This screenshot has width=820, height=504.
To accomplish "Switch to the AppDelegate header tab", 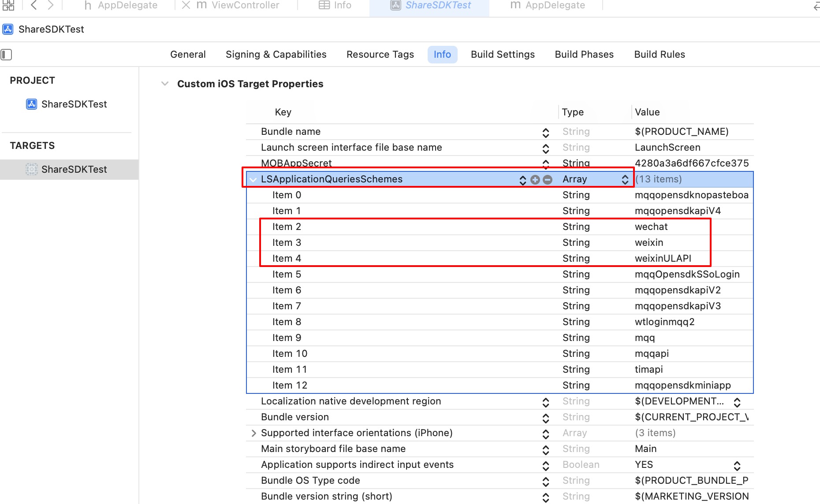I will pyautogui.click(x=121, y=5).
